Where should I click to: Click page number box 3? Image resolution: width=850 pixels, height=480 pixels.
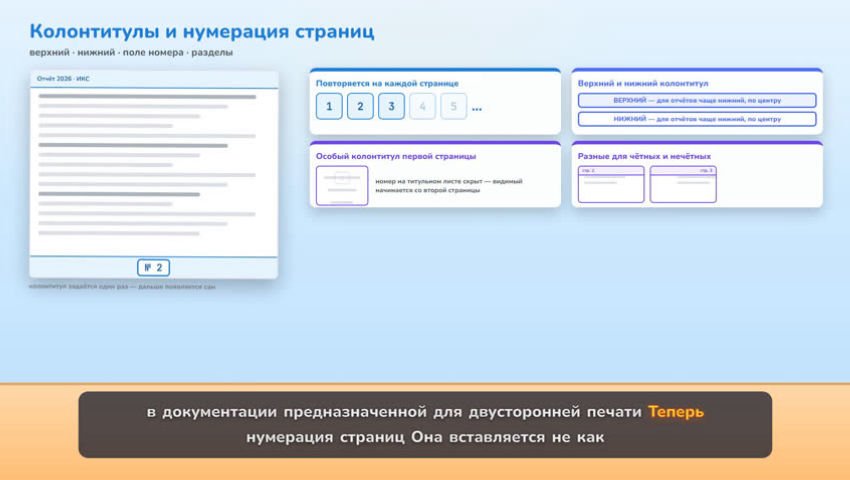pyautogui.click(x=391, y=106)
